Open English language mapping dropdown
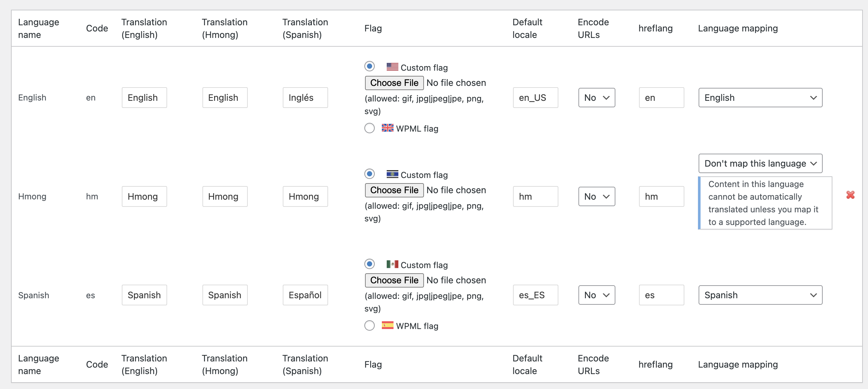The height and width of the screenshot is (389, 868). point(760,98)
